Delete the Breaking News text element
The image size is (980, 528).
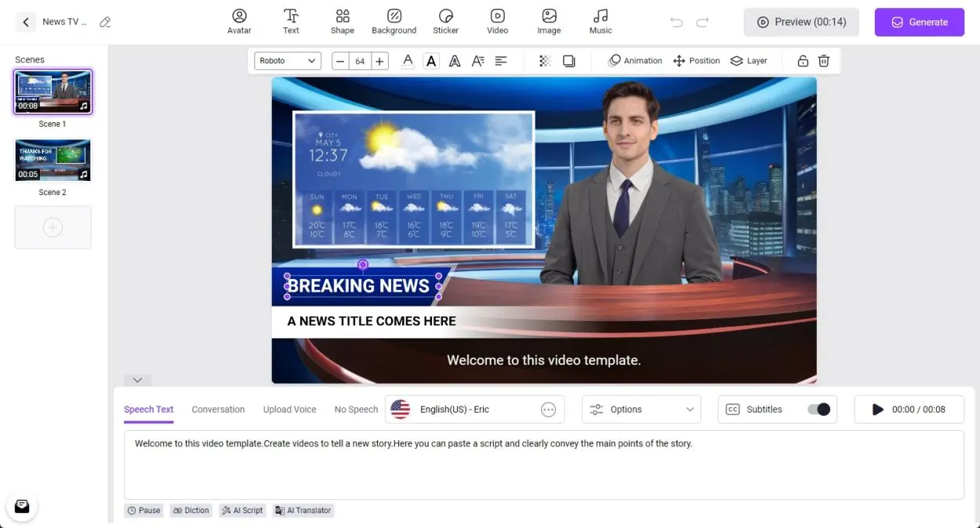coord(822,60)
